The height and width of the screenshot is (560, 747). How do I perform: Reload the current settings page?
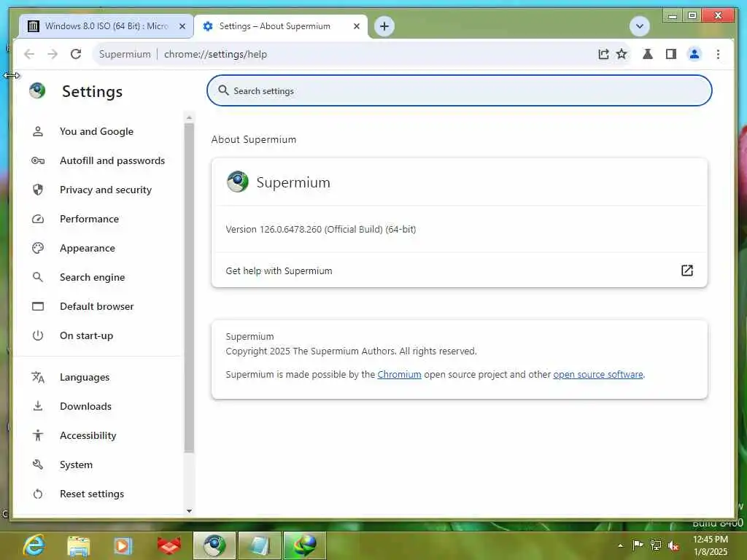76,54
